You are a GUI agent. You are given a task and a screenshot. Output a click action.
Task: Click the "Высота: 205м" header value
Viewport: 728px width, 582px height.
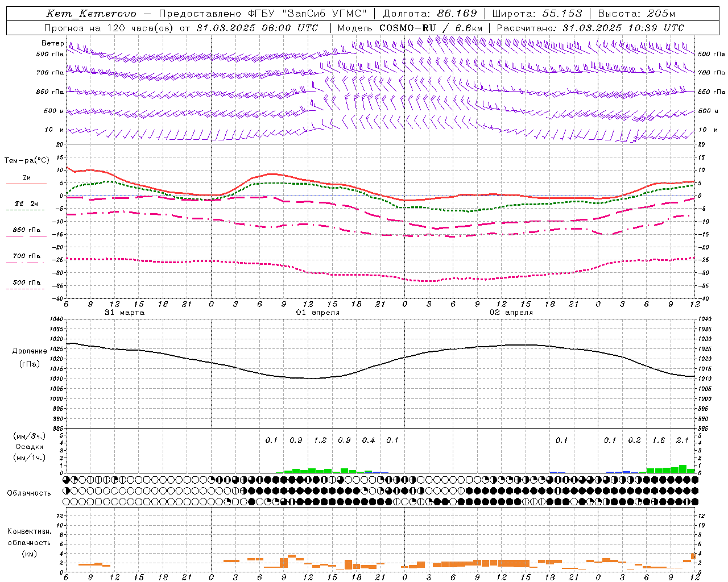636,14
